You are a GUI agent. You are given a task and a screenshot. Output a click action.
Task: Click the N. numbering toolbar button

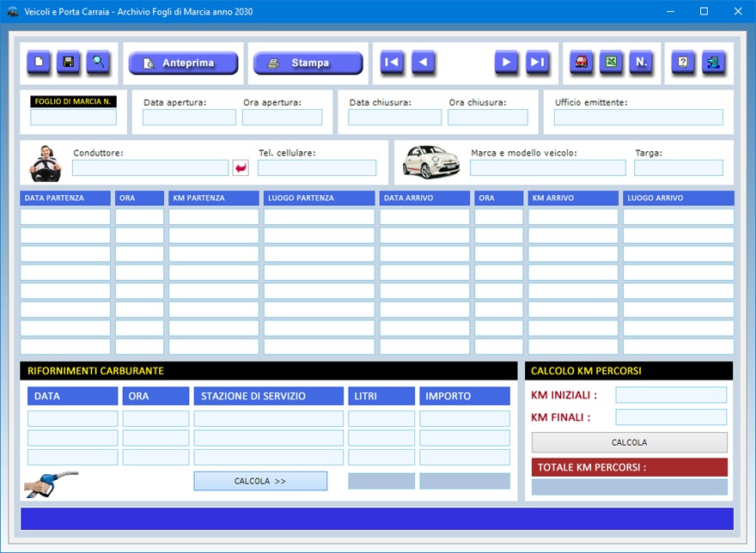tap(641, 62)
